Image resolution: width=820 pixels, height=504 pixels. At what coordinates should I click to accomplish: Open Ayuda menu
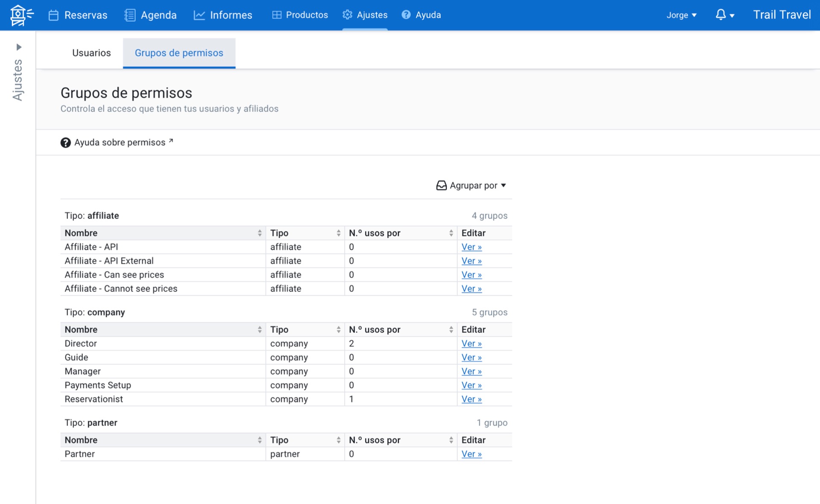point(422,15)
